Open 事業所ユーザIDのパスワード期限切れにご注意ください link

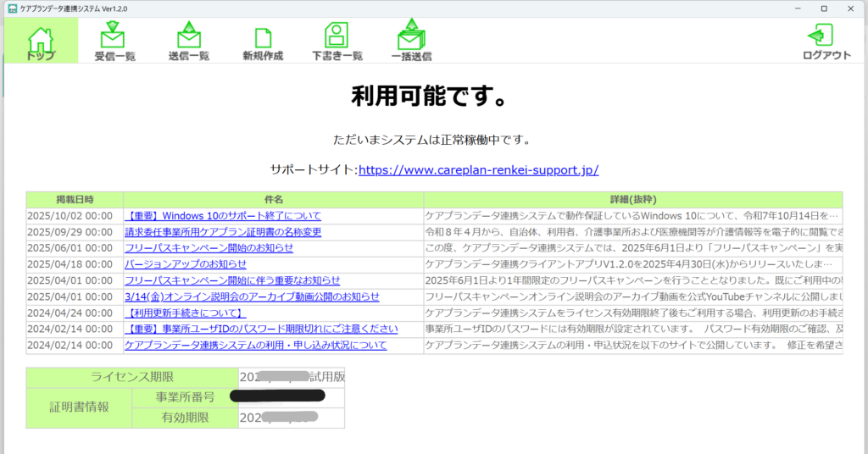tap(261, 329)
